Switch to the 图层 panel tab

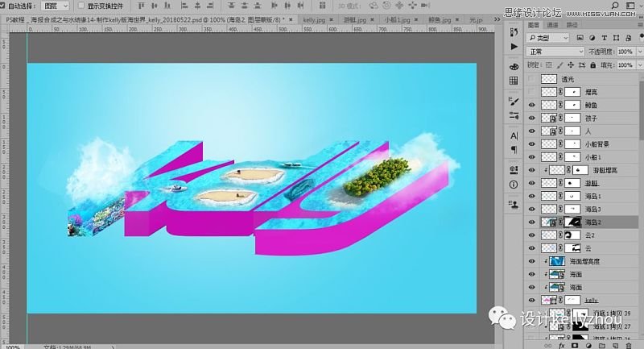[533, 25]
